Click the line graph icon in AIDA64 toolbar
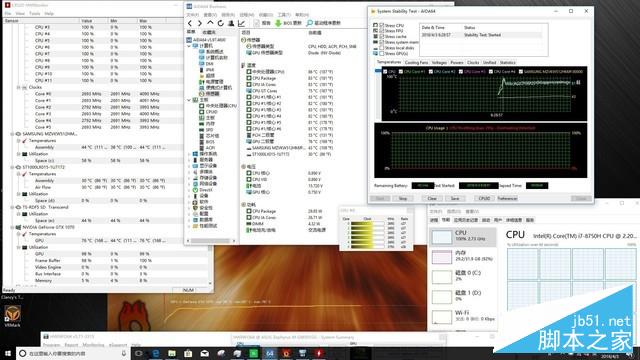The height and width of the screenshot is (360, 640). (241, 23)
